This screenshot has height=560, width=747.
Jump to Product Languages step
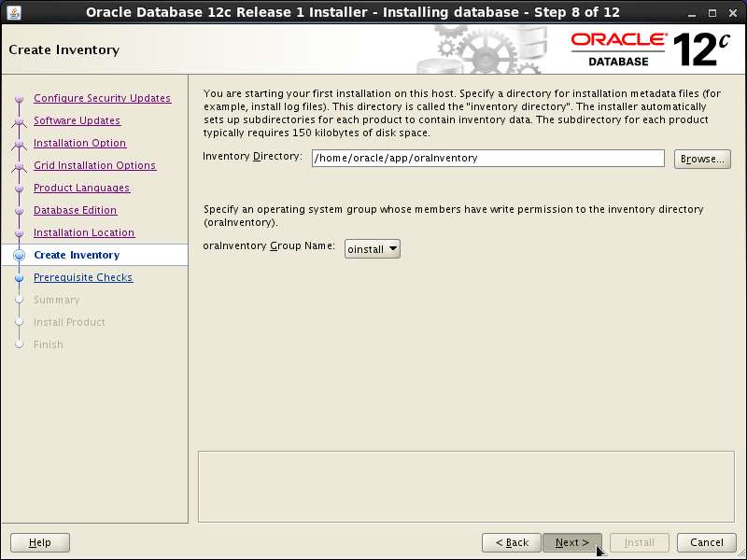coord(82,188)
